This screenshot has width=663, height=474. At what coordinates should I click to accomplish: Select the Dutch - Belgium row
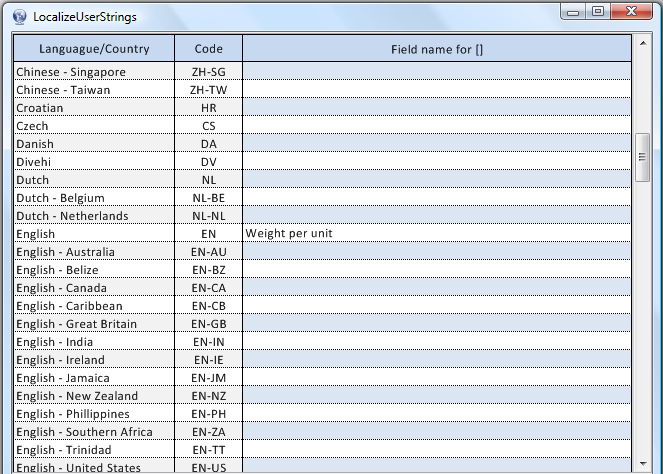pos(94,198)
